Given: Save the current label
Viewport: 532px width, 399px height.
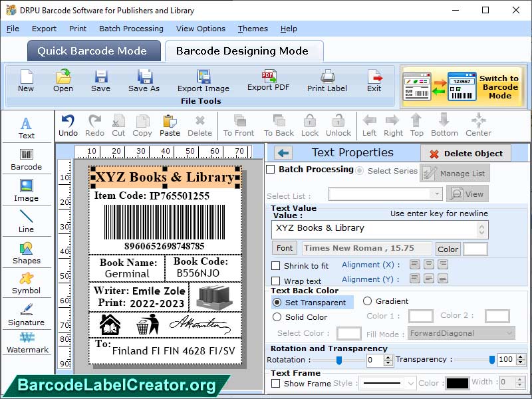Looking at the screenshot, I should 101,80.
